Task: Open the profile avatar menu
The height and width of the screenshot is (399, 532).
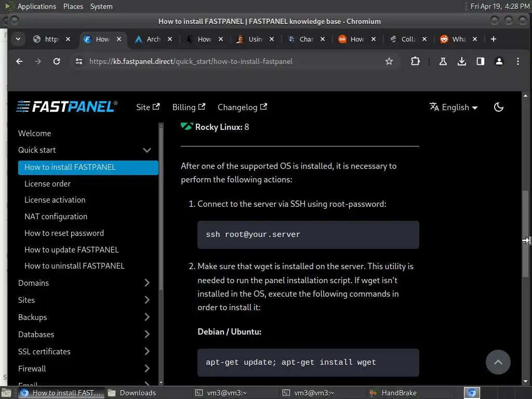Action: [x=499, y=61]
